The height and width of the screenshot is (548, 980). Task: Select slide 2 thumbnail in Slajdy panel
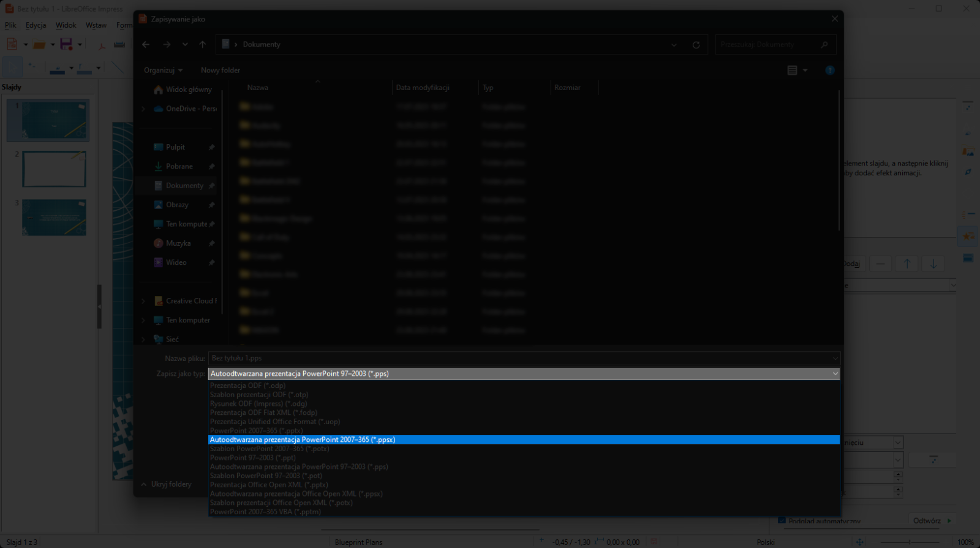tap(55, 169)
